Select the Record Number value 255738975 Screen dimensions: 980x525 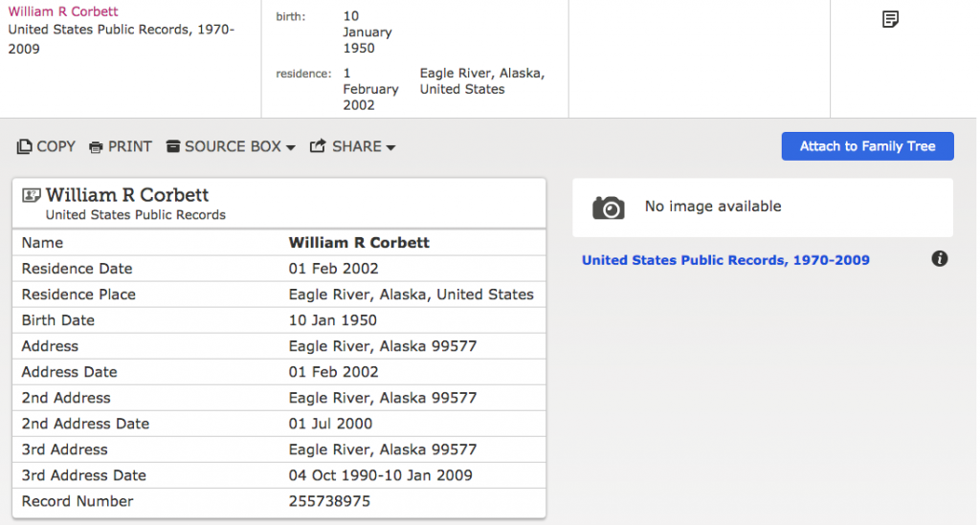(x=329, y=501)
